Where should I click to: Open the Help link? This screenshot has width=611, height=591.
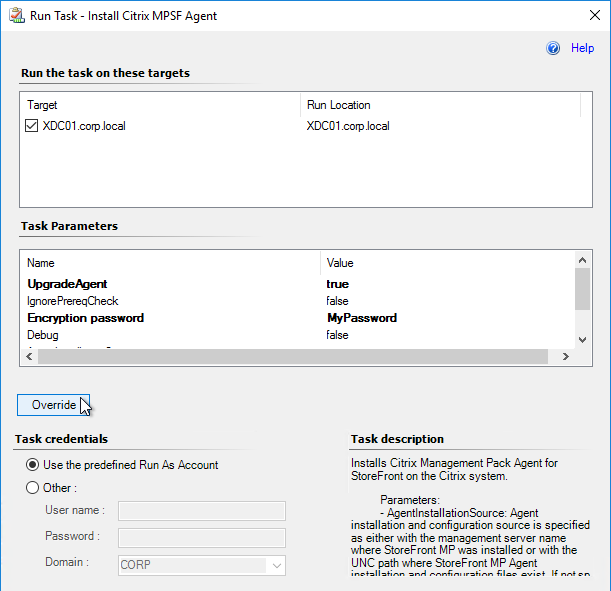click(x=582, y=48)
